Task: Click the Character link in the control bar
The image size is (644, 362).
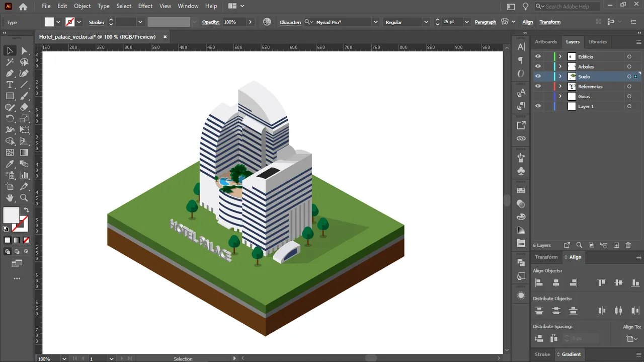Action: point(290,22)
